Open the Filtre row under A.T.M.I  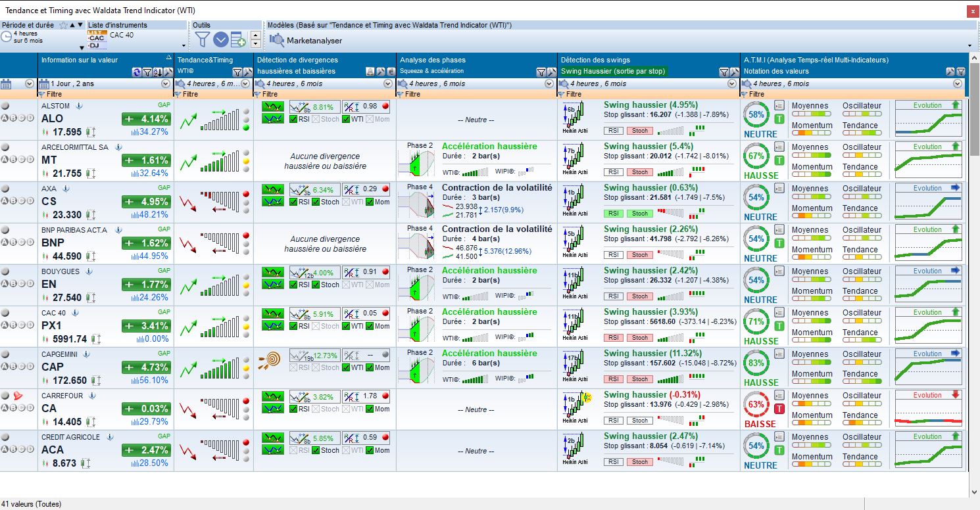(854, 94)
